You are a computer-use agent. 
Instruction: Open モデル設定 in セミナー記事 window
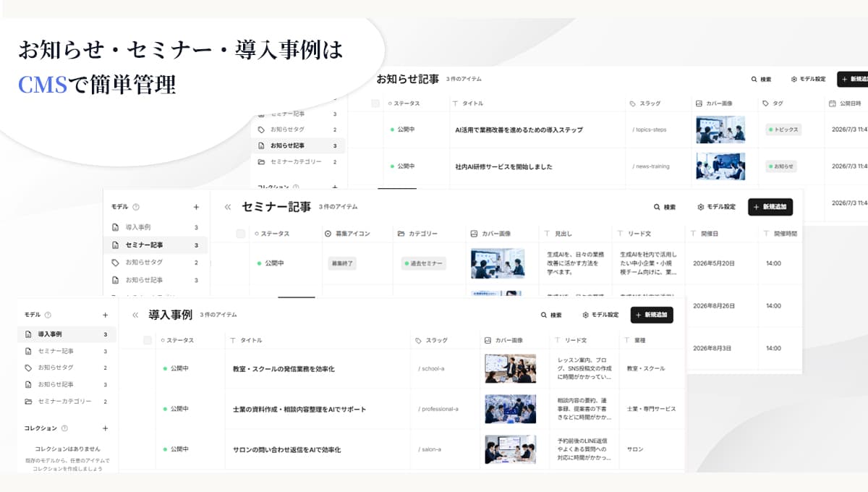[x=716, y=207]
